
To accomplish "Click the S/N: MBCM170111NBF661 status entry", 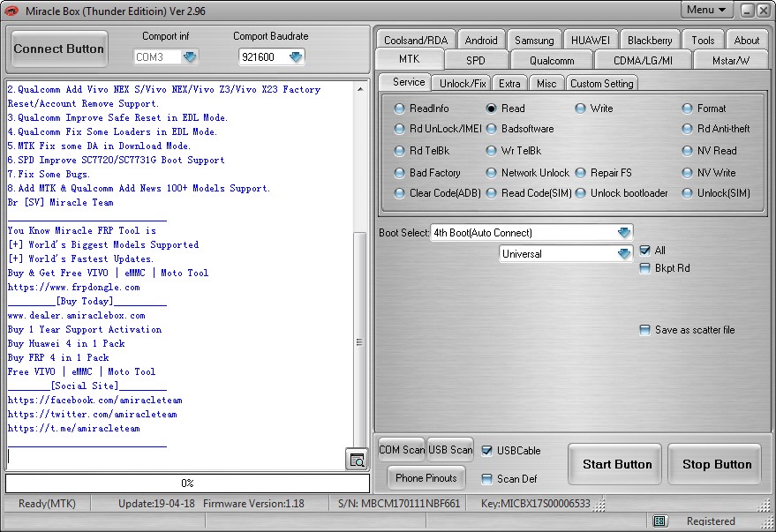I will click(x=399, y=503).
